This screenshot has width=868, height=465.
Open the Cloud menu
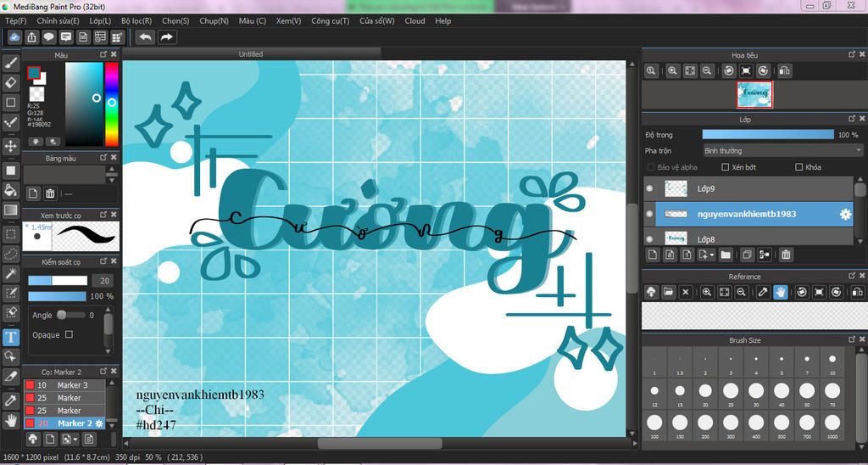pyautogui.click(x=415, y=20)
